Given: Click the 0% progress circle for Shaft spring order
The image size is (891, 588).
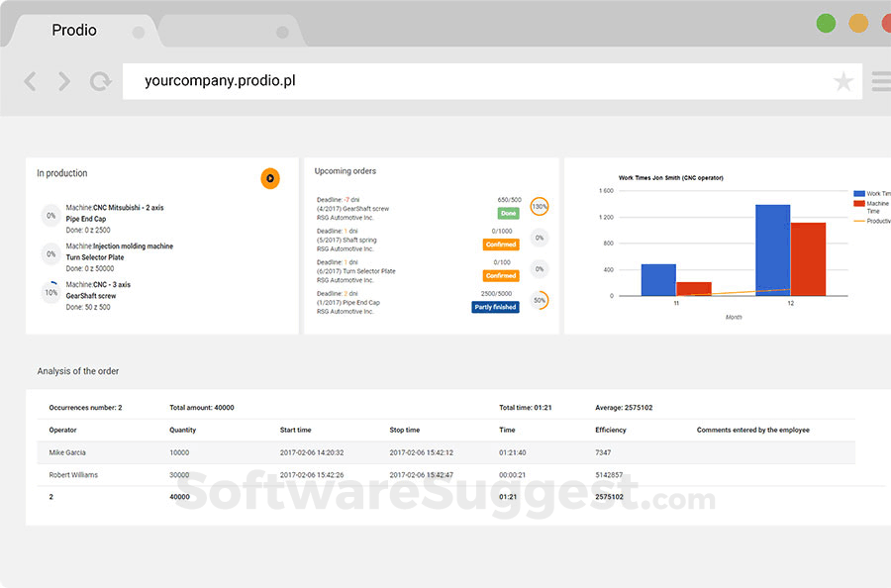Looking at the screenshot, I should tap(538, 238).
